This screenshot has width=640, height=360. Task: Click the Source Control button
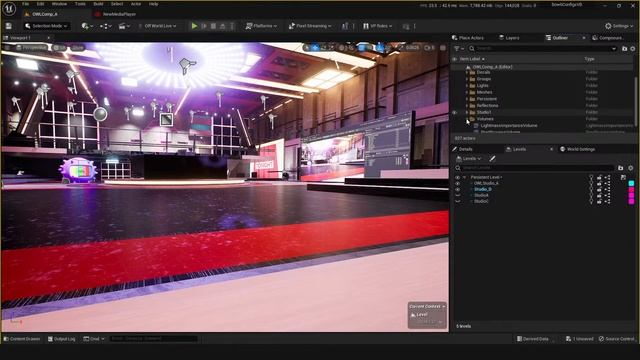617,339
